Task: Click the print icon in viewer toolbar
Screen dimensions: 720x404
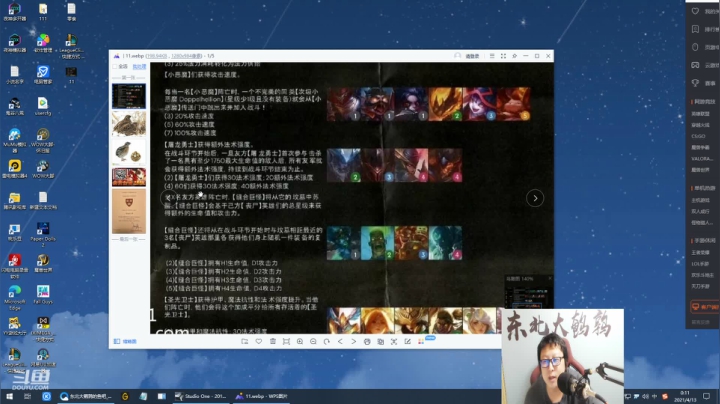Action: click(x=367, y=341)
